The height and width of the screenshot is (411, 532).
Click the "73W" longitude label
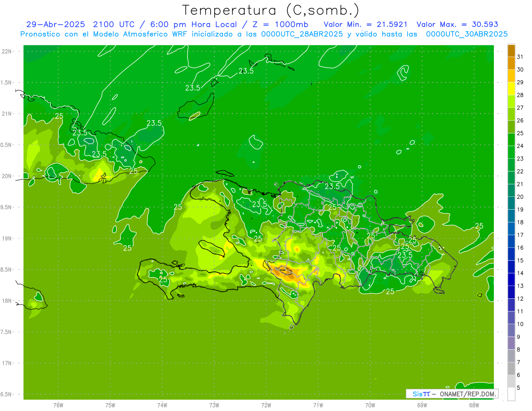point(214,405)
